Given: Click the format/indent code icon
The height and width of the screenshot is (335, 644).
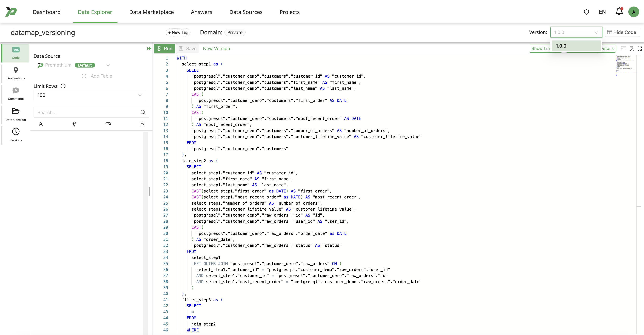Looking at the screenshot, I should click(x=623, y=48).
